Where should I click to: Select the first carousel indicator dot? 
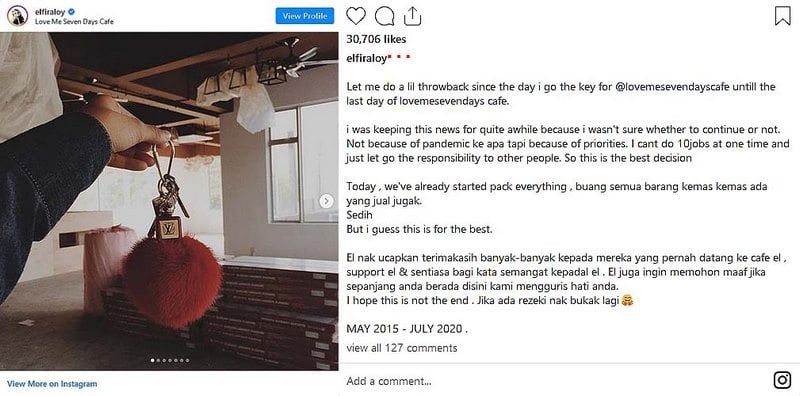coord(153,360)
